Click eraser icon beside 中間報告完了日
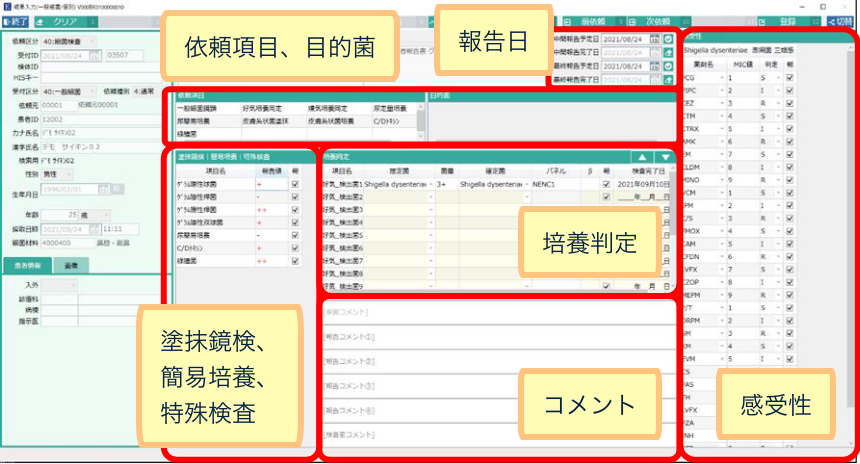The image size is (860, 464). [669, 52]
